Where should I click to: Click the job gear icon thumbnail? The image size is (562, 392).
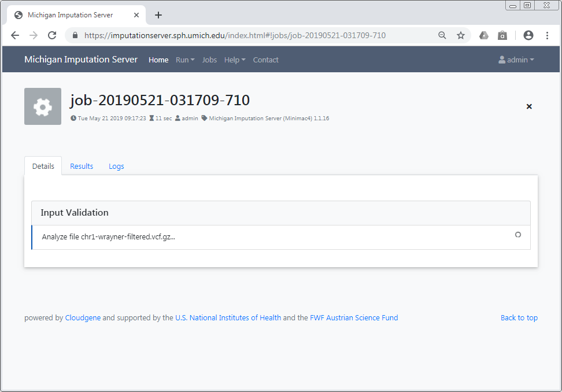43,106
